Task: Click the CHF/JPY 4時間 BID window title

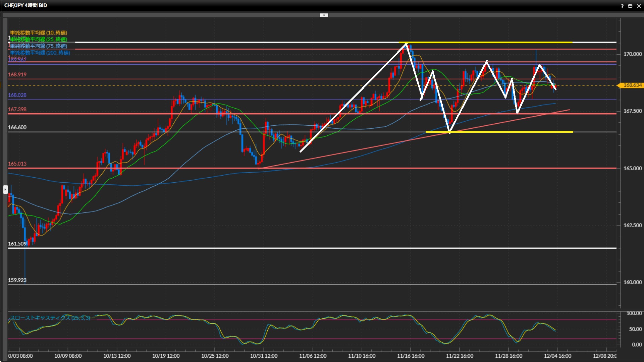Action: [x=25, y=5]
